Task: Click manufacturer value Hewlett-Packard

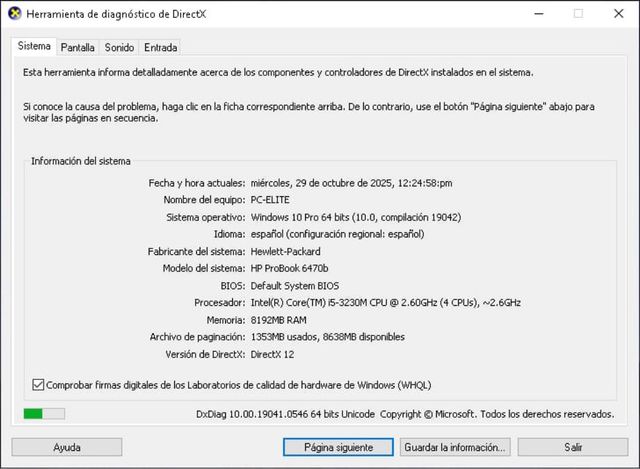Action: coord(285,251)
